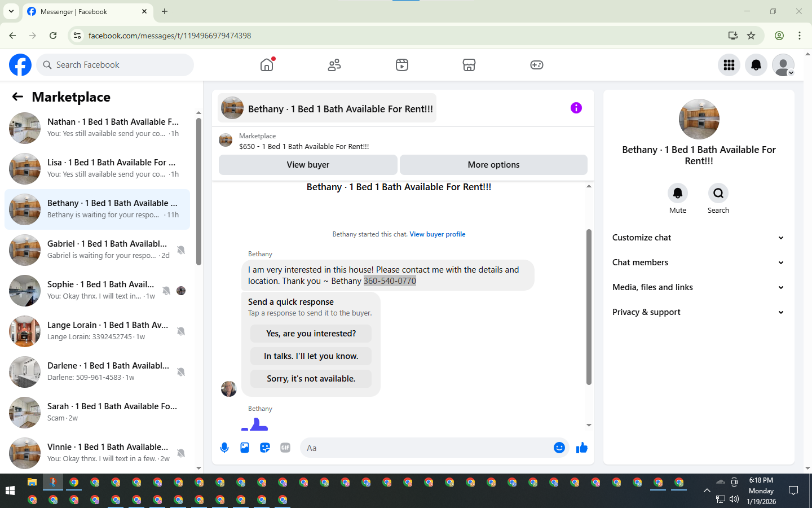The height and width of the screenshot is (508, 812).
Task: Click the Aa message input box
Action: point(427,448)
